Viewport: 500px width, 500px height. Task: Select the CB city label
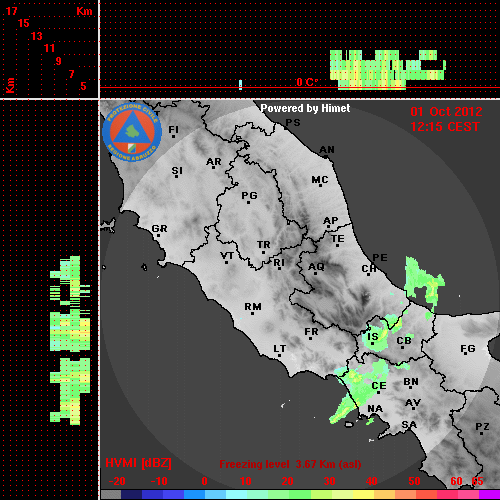(x=404, y=341)
